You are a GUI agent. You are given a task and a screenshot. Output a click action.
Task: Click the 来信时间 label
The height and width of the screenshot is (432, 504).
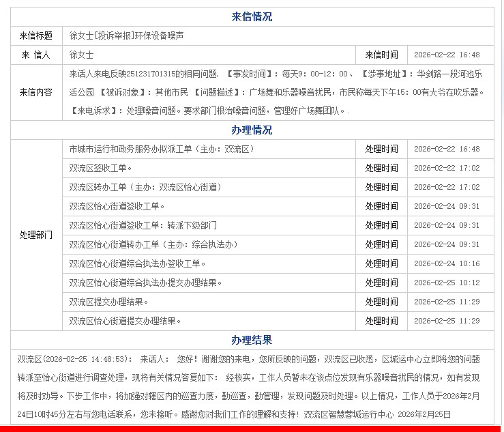[381, 55]
